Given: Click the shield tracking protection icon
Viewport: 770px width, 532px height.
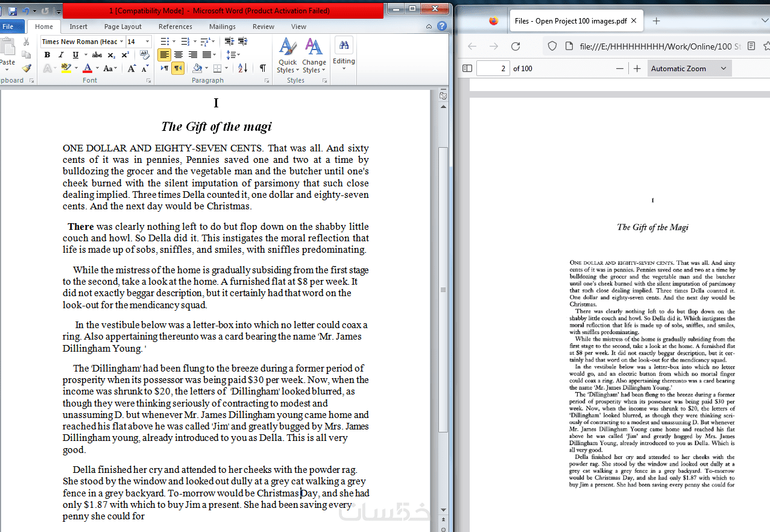Looking at the screenshot, I should click(552, 46).
